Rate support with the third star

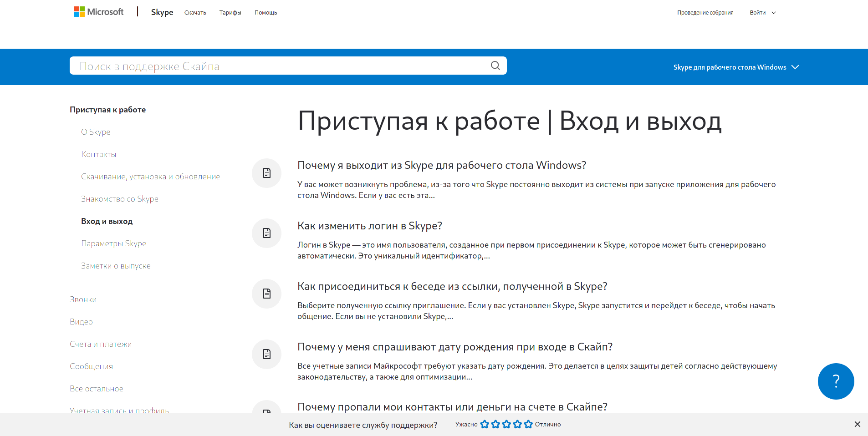click(x=506, y=424)
